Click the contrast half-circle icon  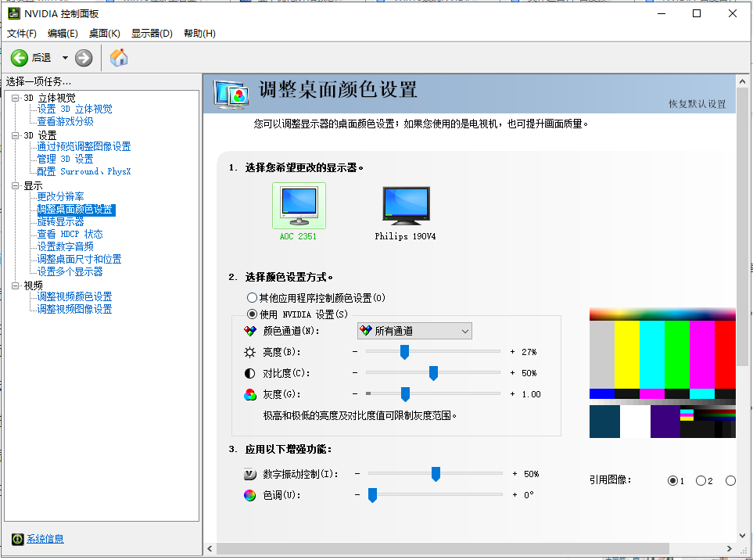(x=251, y=373)
